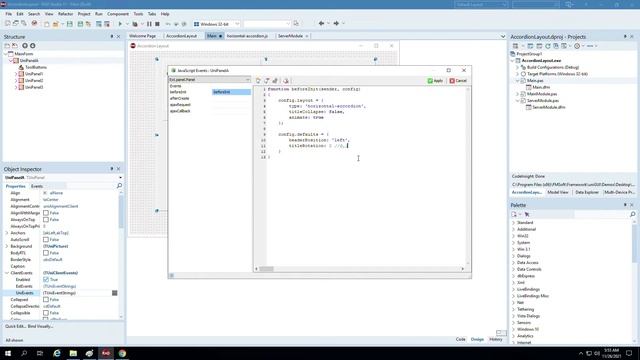
Task: Click the History view button at bottom
Action: click(496, 339)
